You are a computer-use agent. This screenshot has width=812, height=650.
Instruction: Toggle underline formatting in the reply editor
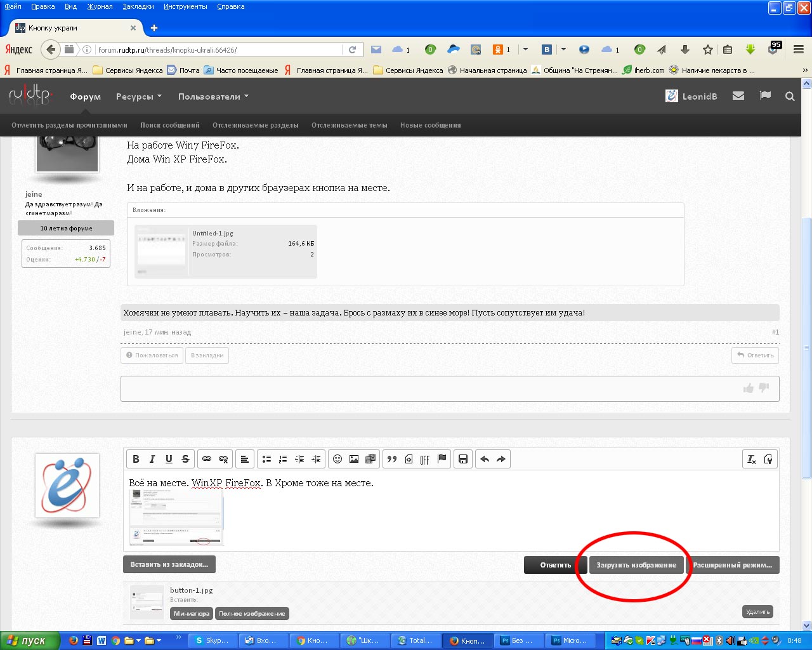[169, 459]
